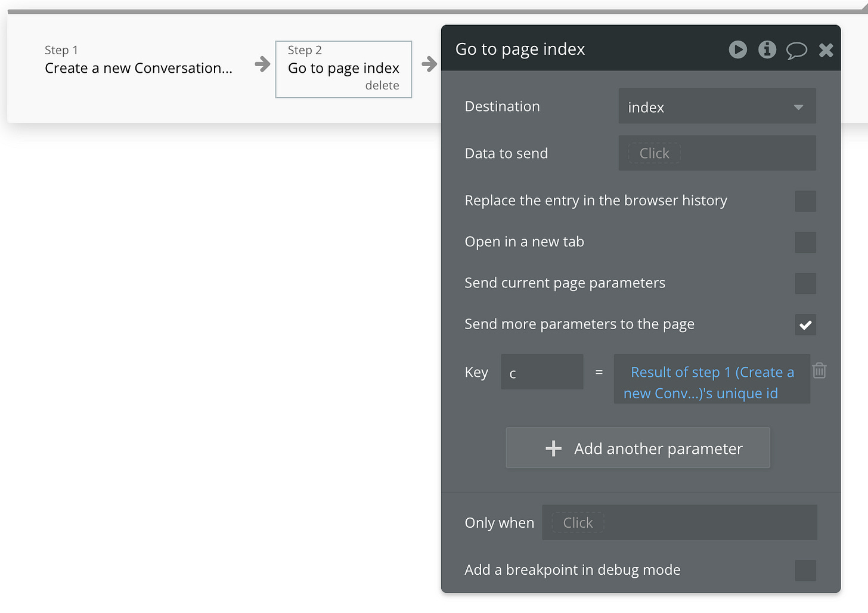This screenshot has width=868, height=613.
Task: Edit the Key field containing c
Action: tap(542, 373)
